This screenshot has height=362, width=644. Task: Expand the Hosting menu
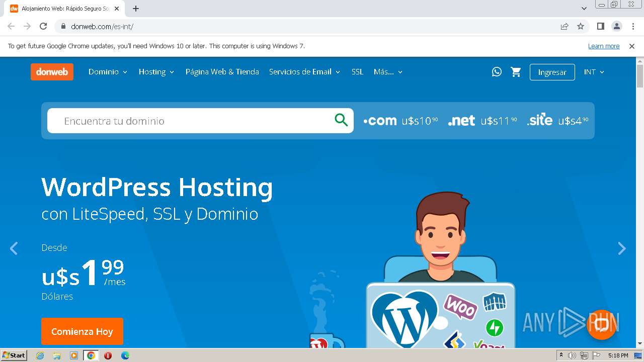point(156,72)
